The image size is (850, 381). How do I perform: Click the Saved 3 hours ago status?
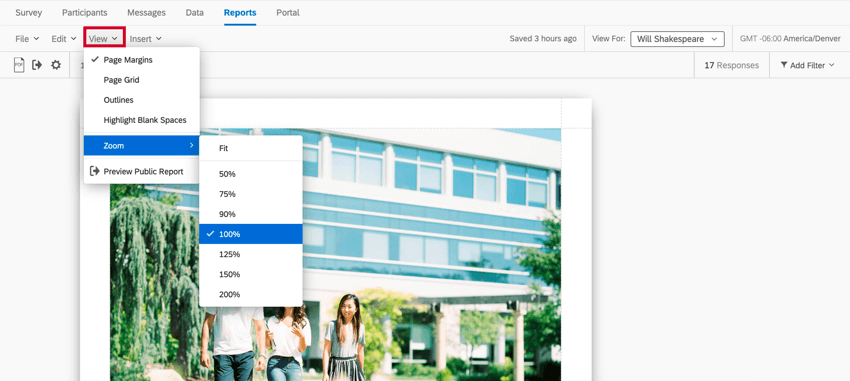click(543, 39)
